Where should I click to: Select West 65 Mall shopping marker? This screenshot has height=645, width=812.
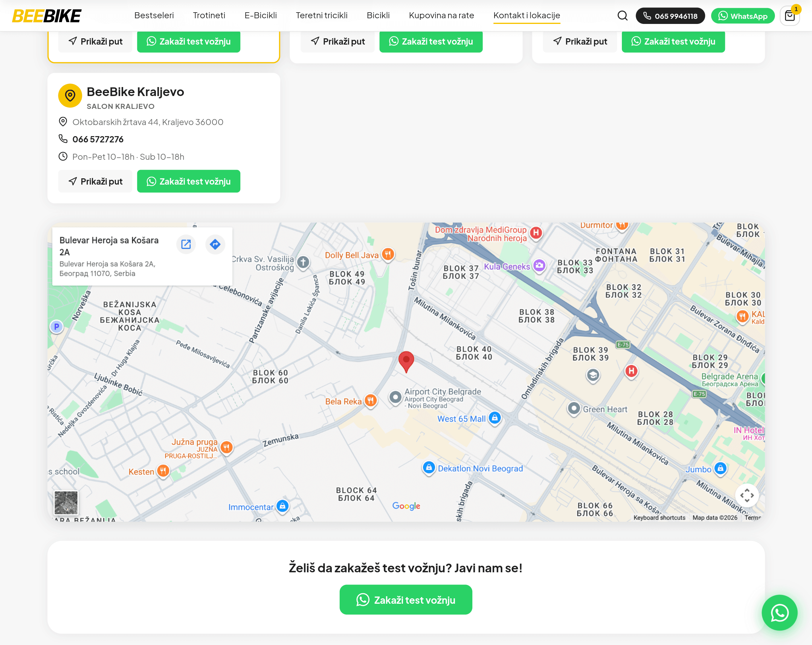click(x=494, y=419)
